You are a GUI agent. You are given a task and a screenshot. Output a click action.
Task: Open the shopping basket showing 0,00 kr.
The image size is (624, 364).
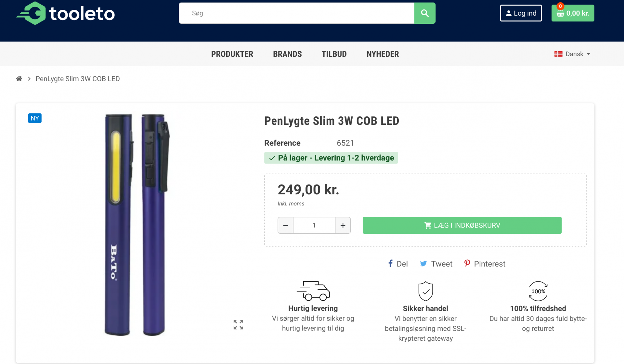(x=573, y=13)
